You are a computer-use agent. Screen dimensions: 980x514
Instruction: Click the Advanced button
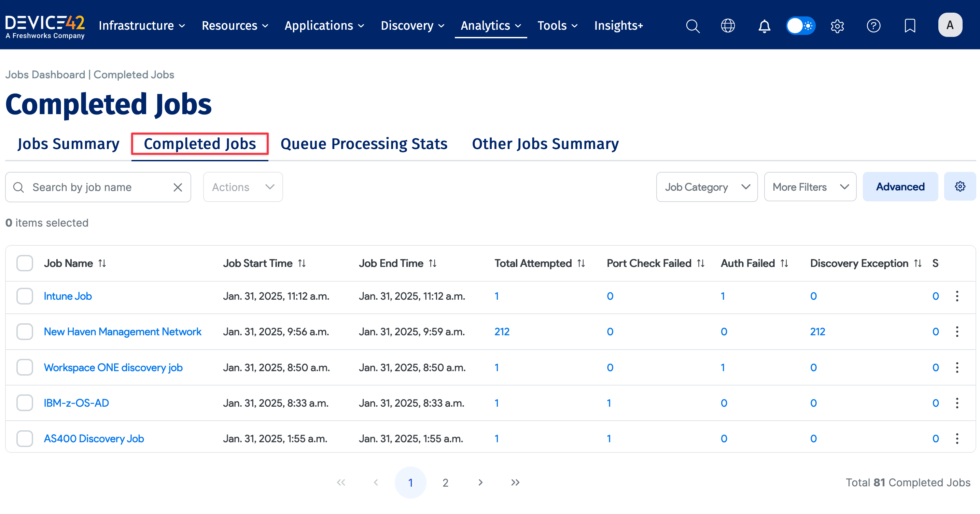[900, 187]
